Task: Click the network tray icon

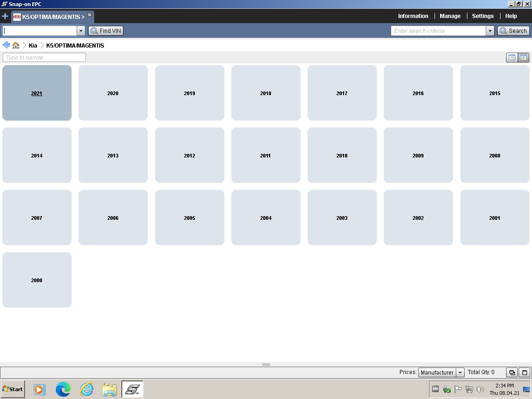Action: [469, 389]
